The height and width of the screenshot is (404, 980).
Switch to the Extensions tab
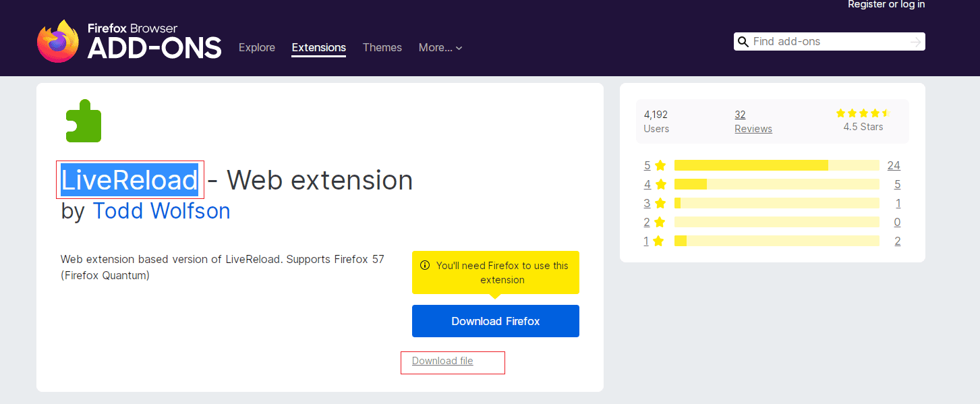point(318,48)
